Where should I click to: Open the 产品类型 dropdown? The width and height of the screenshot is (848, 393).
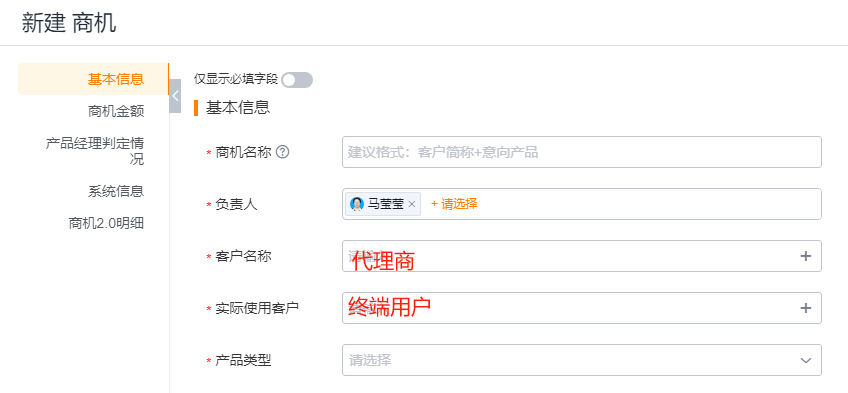pos(582,360)
